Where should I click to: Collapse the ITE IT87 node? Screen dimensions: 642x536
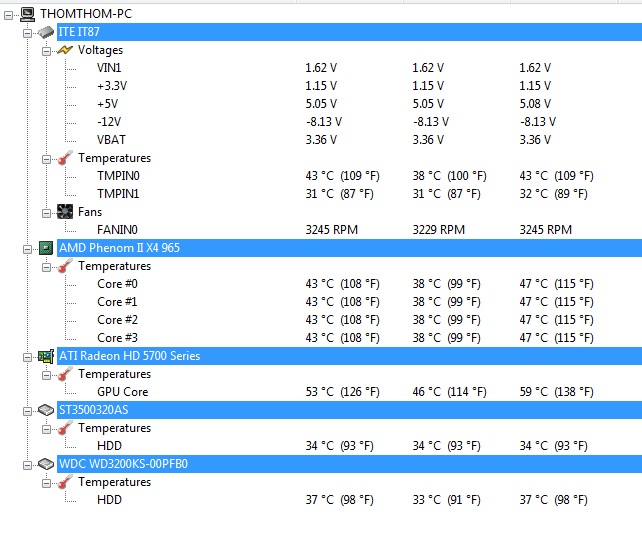tap(27, 33)
